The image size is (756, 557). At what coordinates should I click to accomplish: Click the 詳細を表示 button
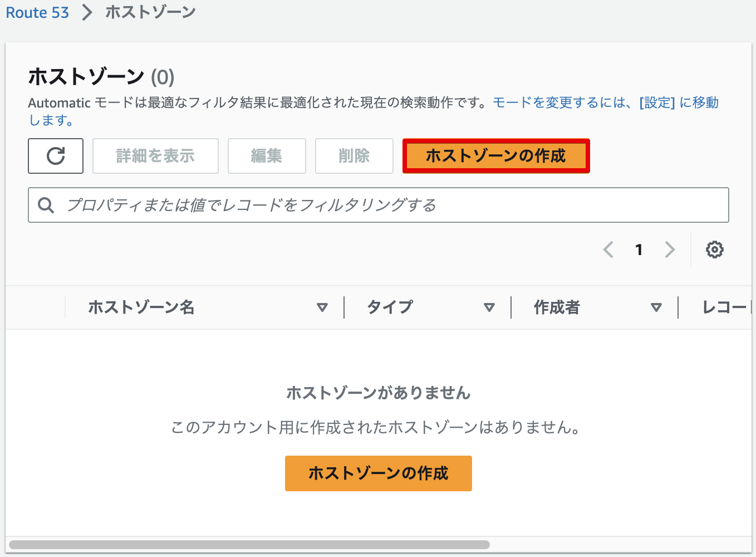[x=155, y=156]
